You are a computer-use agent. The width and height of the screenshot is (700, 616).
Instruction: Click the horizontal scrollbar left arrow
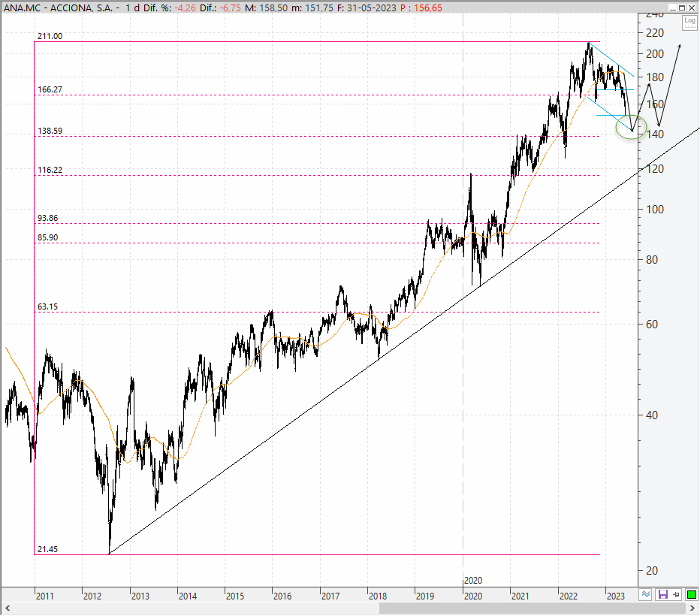[8, 608]
